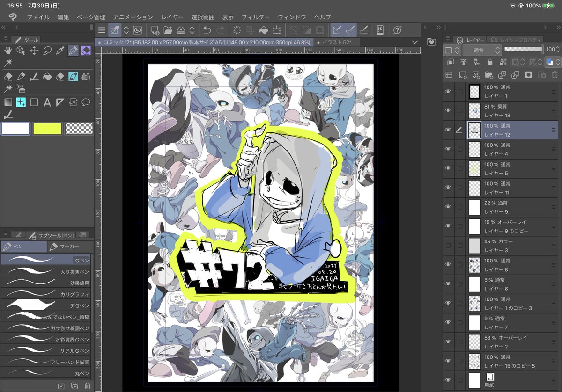The width and height of the screenshot is (562, 392).
Task: Click the Save icon in command bar
Action: pos(181,30)
